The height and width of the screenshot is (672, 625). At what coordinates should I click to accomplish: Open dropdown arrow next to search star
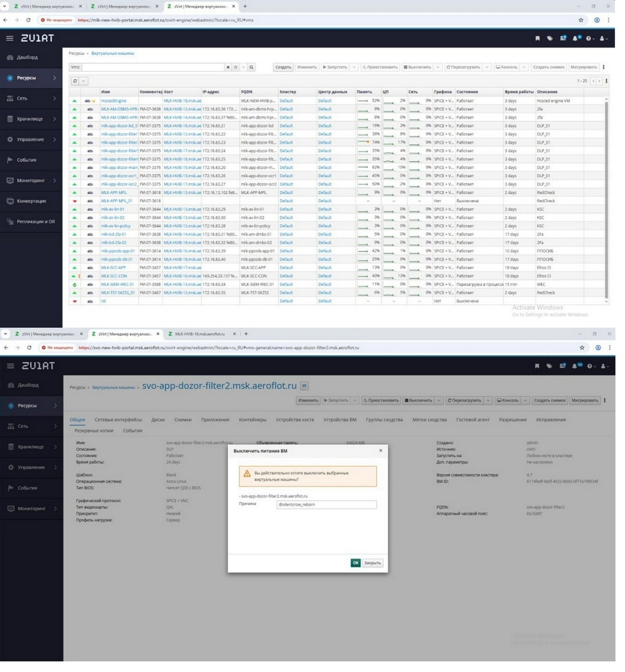coord(243,67)
